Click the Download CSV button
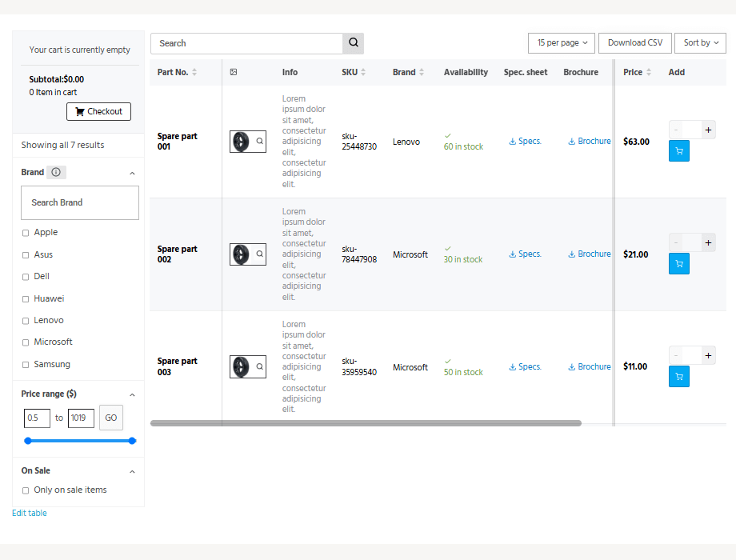 (635, 43)
